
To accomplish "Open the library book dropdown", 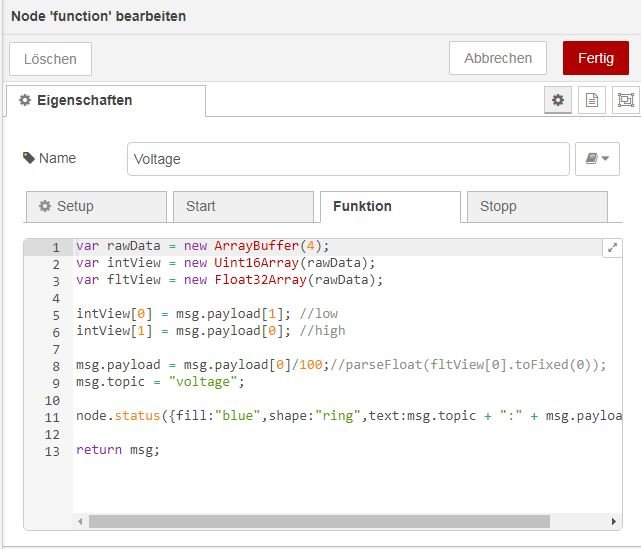I will coord(598,158).
